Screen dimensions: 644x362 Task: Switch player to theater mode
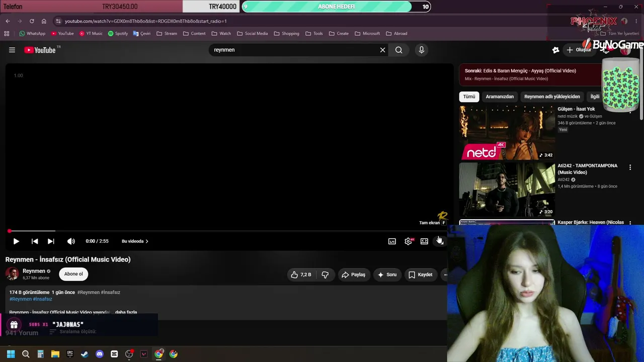(424, 241)
